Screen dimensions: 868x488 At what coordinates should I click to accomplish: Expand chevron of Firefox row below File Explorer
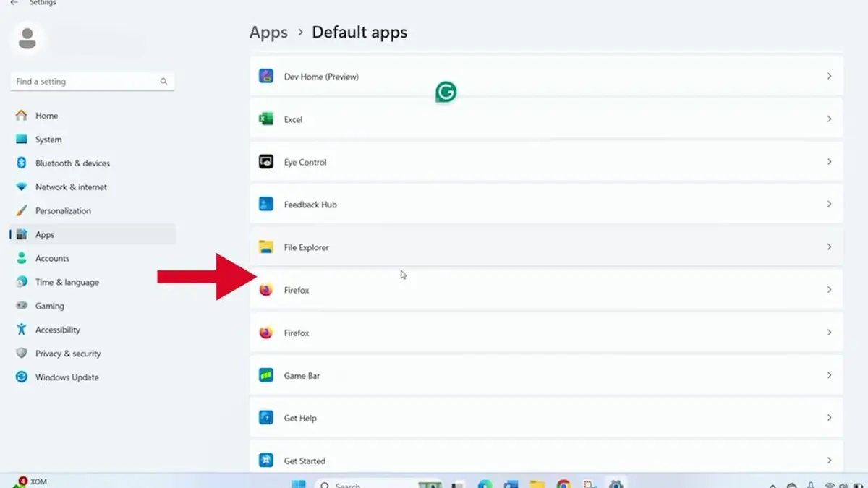click(x=829, y=290)
